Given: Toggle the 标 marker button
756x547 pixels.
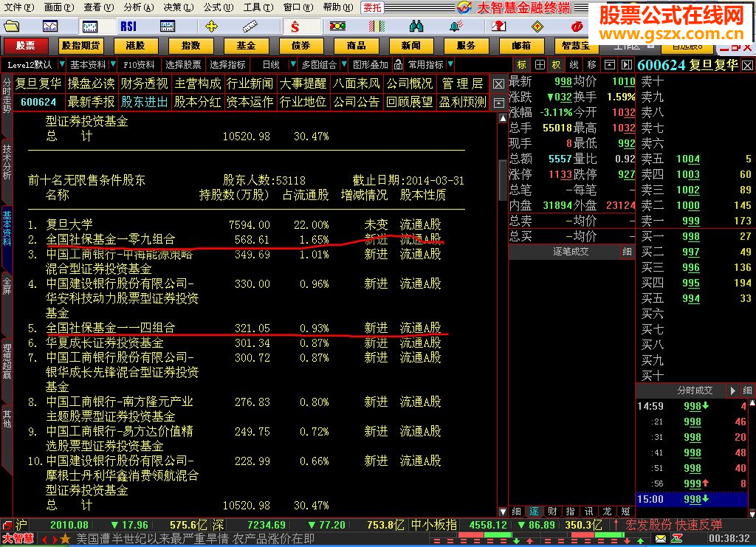Looking at the screenshot, I should pos(522,64).
